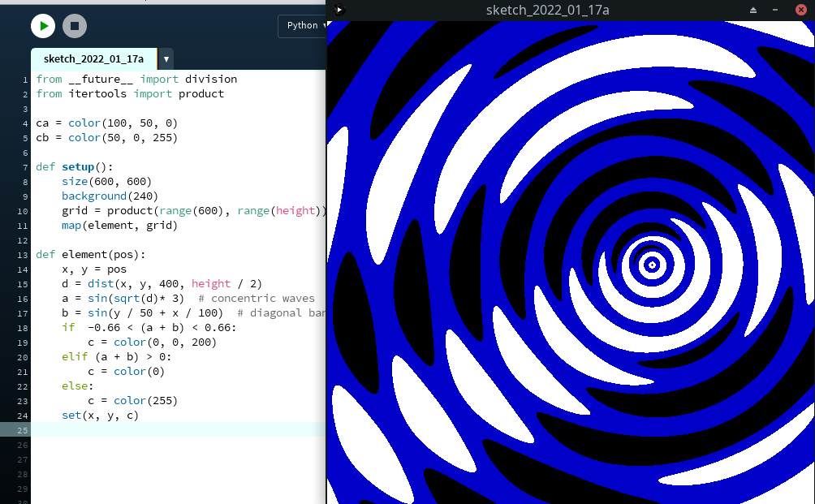The height and width of the screenshot is (504, 815).
Task: Minimize the sketch output window
Action: tap(777, 10)
